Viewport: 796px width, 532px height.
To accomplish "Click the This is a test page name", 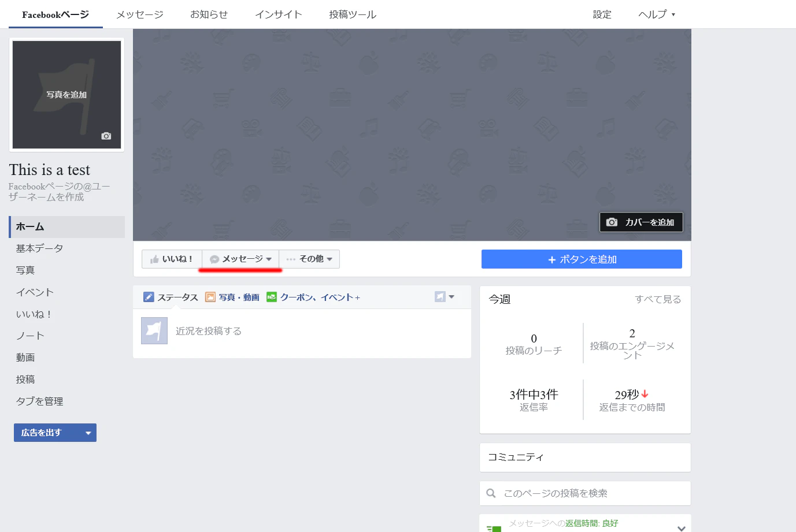I will pos(50,170).
